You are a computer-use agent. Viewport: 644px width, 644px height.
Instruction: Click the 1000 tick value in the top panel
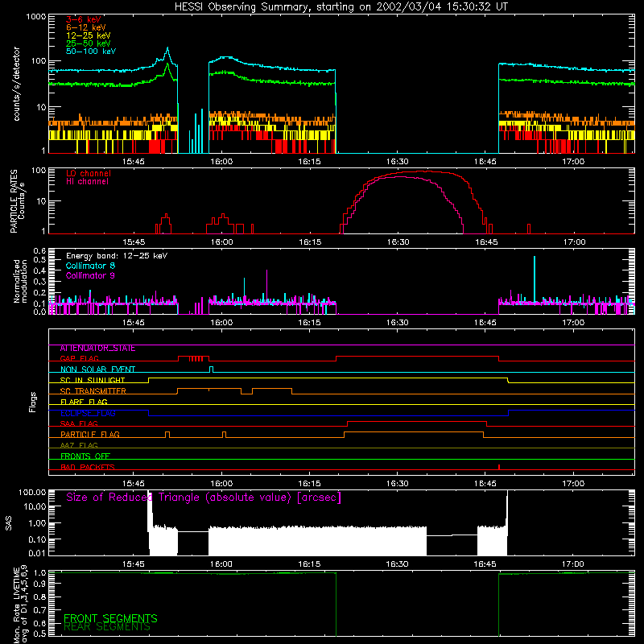click(x=36, y=17)
